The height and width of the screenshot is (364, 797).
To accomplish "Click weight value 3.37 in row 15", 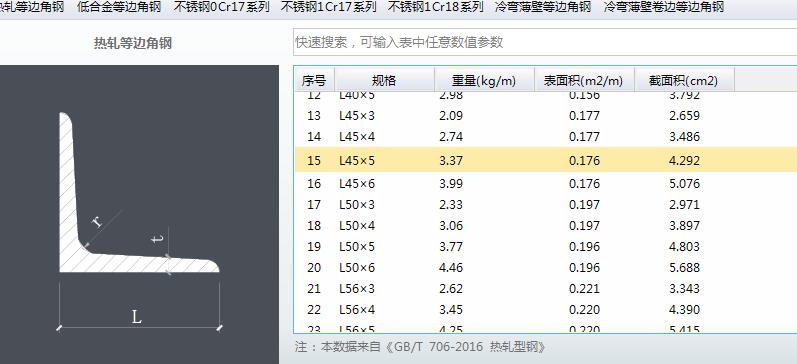I will click(451, 161).
